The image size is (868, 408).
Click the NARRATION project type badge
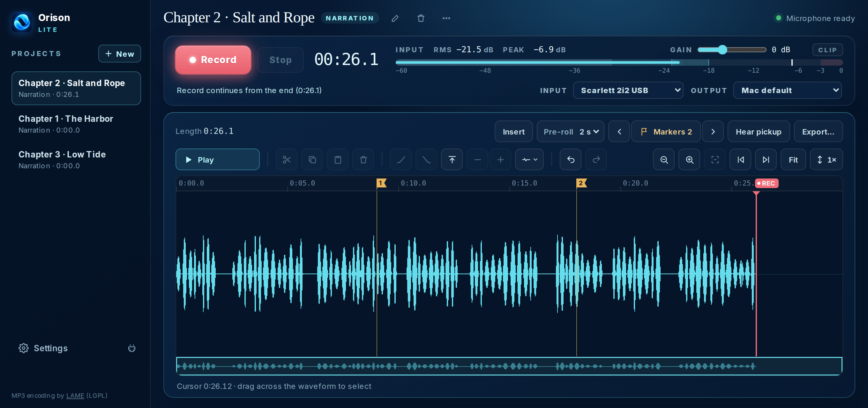pos(350,18)
